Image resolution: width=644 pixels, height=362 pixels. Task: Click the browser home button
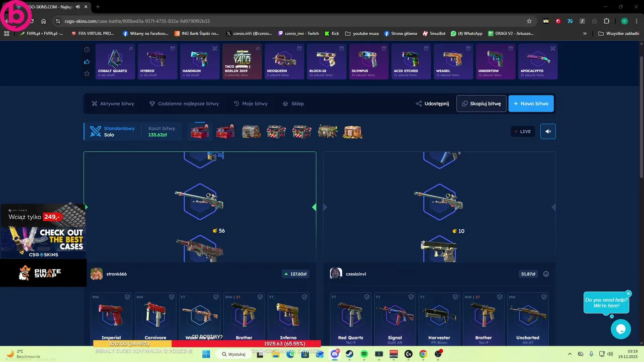(x=44, y=21)
